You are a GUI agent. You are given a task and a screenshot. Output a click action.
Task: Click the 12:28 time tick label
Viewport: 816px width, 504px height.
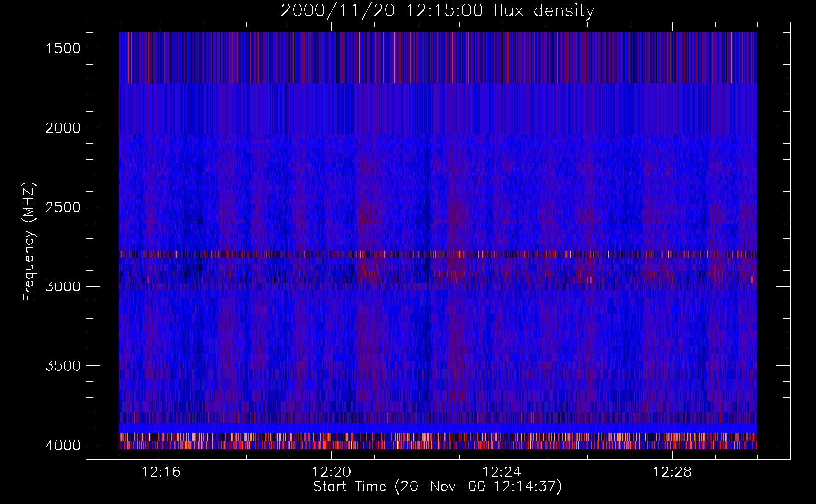coord(672,472)
